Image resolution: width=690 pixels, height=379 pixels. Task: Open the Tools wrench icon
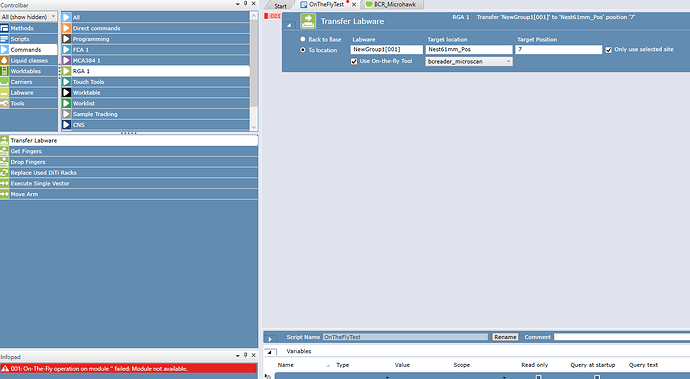pos(4,103)
